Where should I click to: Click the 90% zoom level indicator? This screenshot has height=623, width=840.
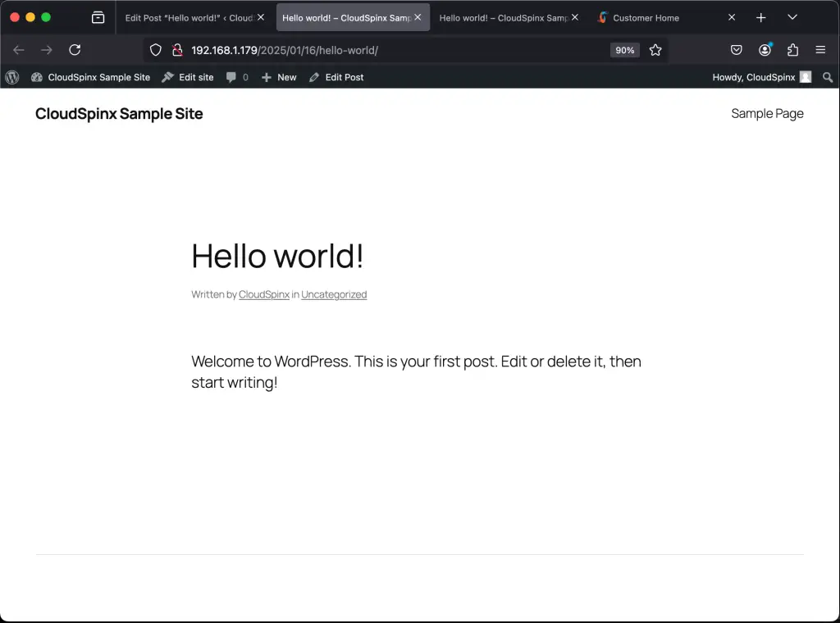click(624, 50)
